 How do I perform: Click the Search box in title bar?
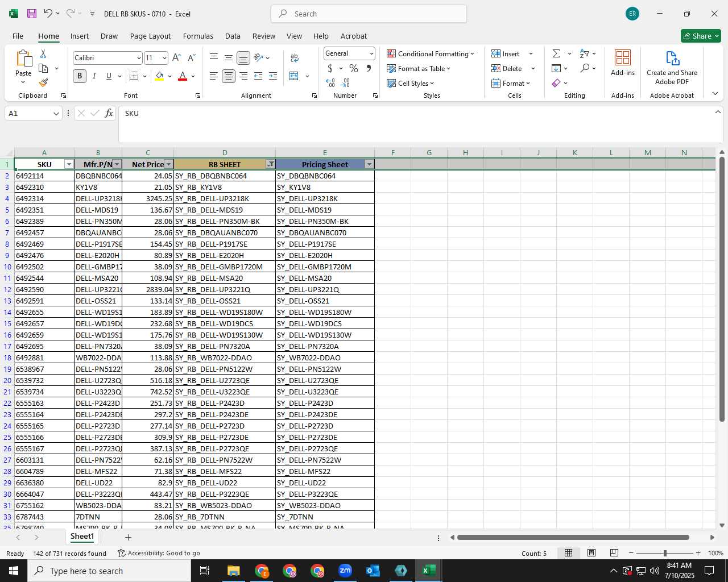[369, 14]
